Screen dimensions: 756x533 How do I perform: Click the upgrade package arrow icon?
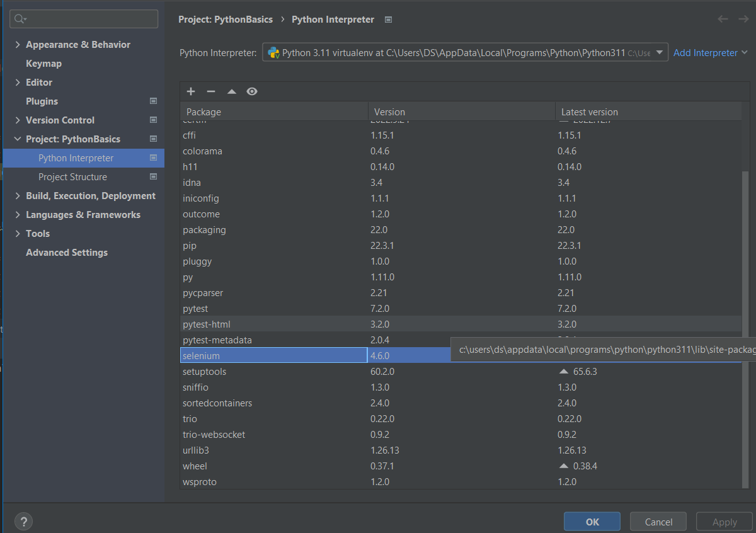click(232, 91)
